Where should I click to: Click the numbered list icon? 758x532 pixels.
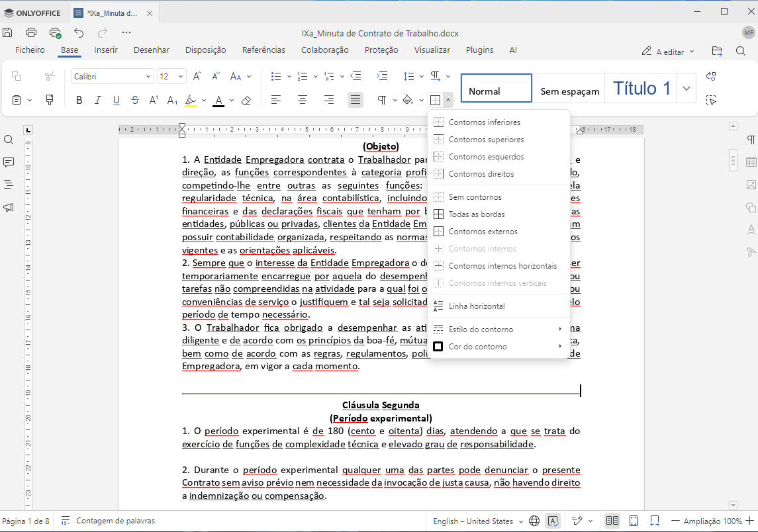pyautogui.click(x=303, y=76)
